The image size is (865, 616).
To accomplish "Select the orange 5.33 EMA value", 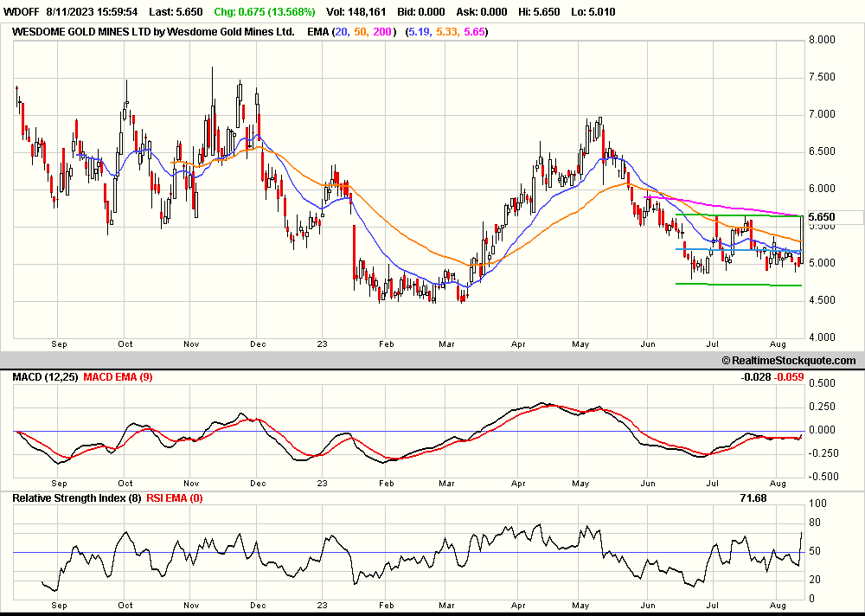I will 447,32.
